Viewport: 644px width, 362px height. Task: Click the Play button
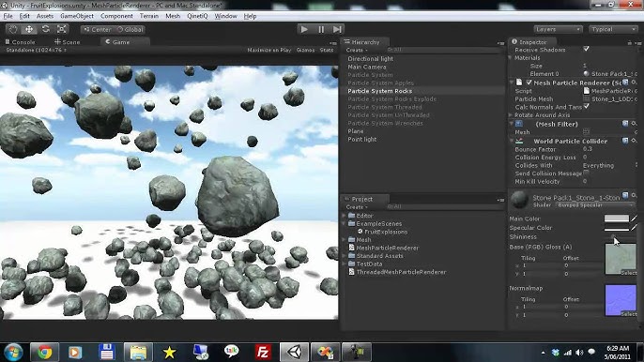tap(304, 29)
